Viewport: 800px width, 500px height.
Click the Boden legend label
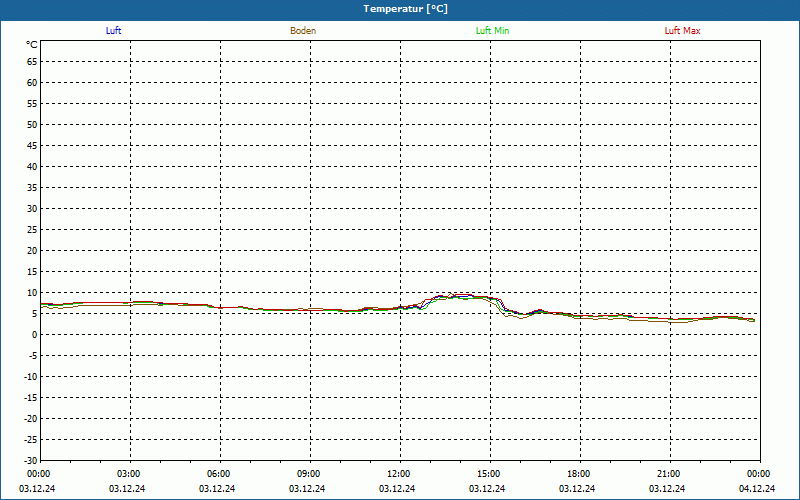pyautogui.click(x=303, y=31)
